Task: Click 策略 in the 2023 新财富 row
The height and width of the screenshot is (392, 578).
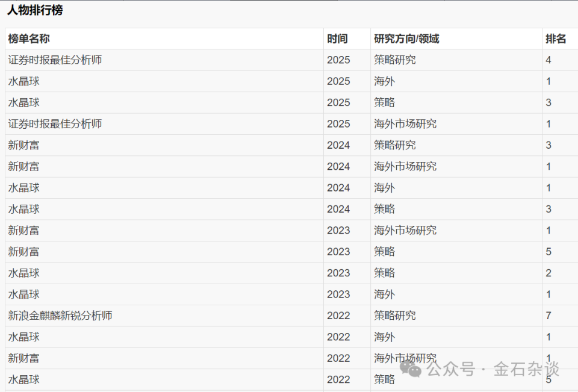Action: click(x=385, y=252)
